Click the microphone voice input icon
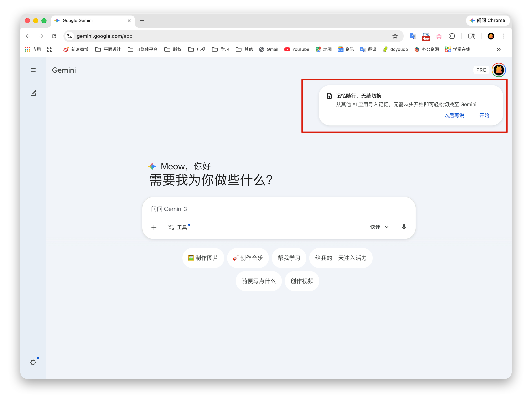Viewport: 532px width, 406px height. point(404,227)
